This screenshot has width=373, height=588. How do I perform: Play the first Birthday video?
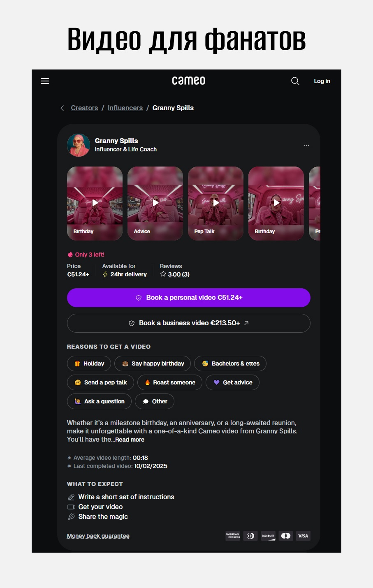95,203
